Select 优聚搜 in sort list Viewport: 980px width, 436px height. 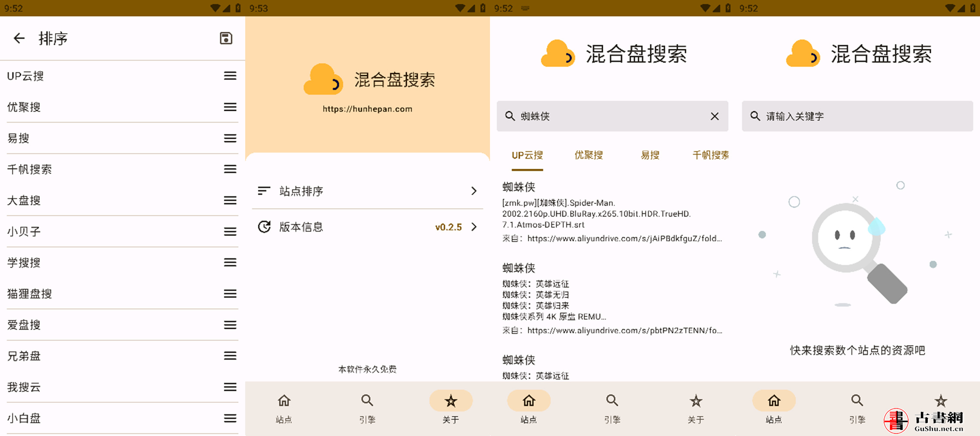point(24,107)
